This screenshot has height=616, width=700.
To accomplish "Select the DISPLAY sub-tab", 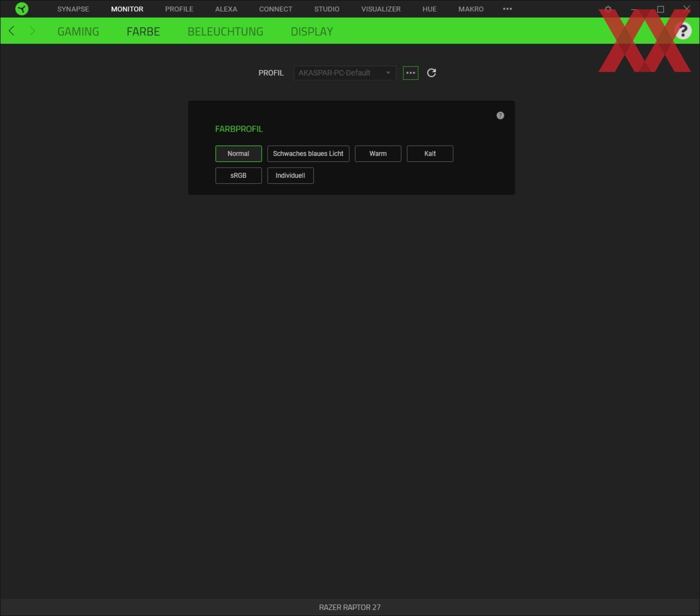I will pos(312,31).
